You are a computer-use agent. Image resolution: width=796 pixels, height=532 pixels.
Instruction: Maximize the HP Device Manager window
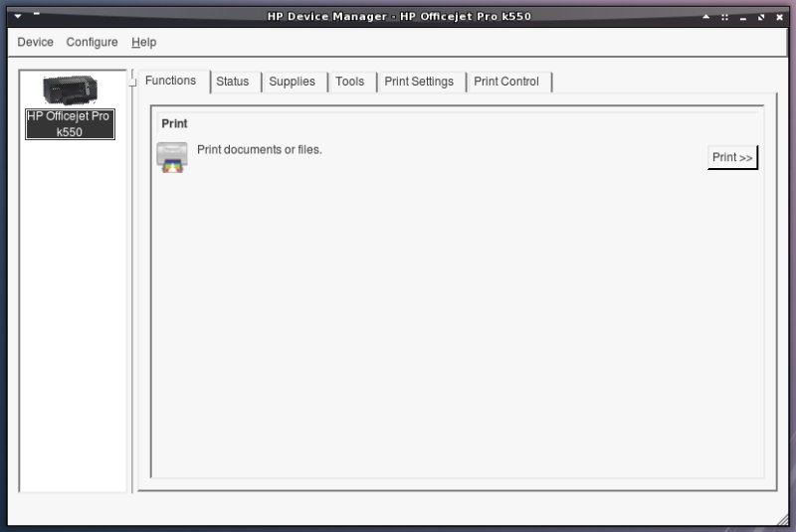point(761,17)
